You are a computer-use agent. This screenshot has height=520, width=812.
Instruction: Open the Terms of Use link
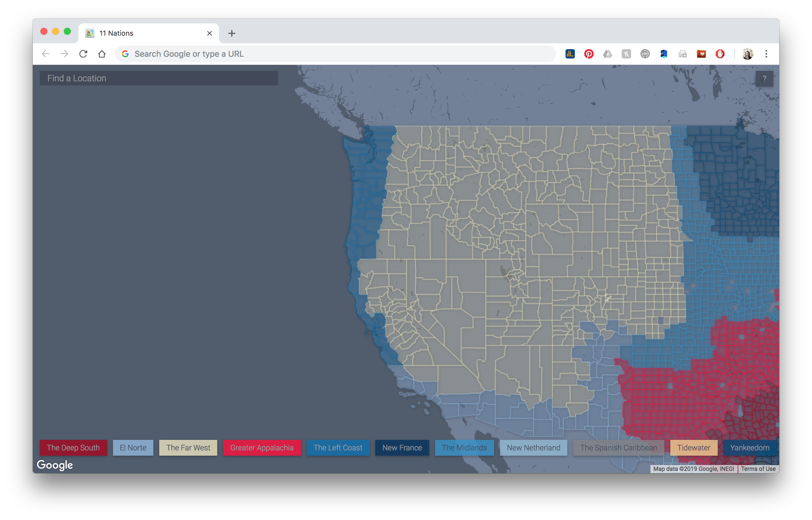click(x=758, y=469)
